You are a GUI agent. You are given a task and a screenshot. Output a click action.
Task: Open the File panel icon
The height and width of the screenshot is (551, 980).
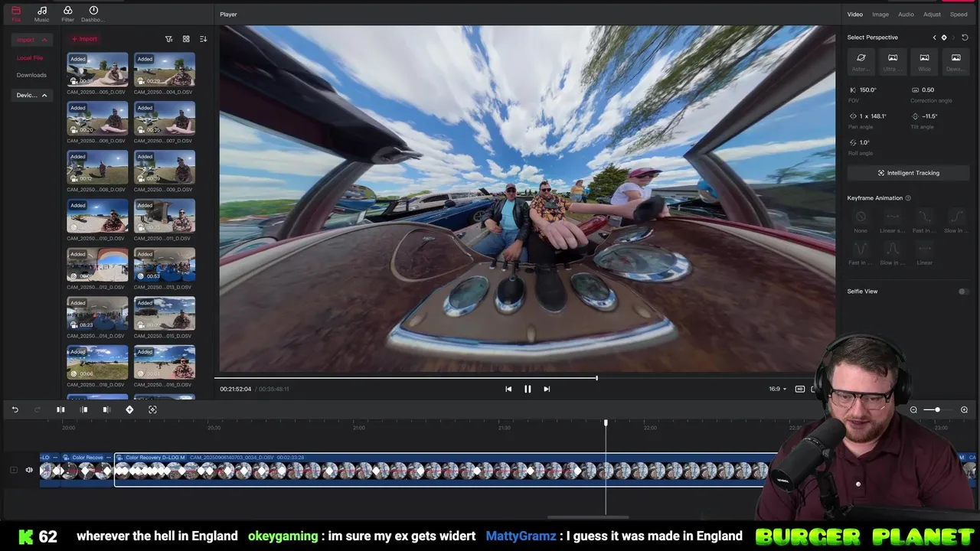click(16, 13)
